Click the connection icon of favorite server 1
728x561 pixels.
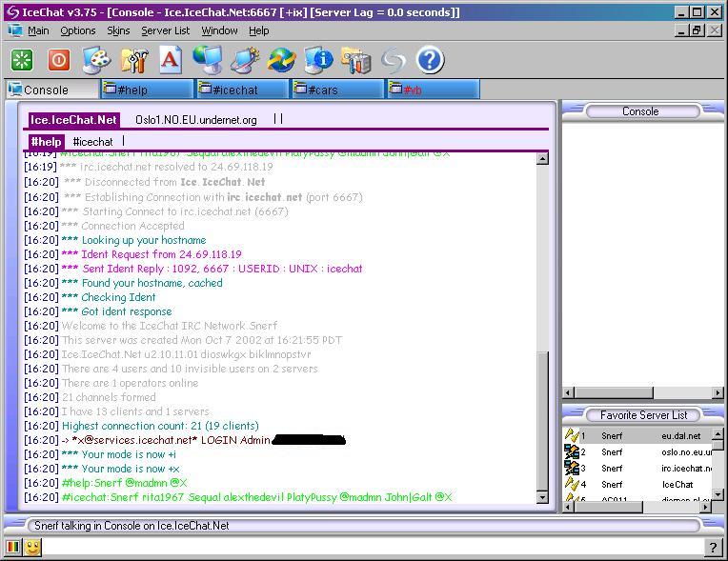[x=572, y=435]
